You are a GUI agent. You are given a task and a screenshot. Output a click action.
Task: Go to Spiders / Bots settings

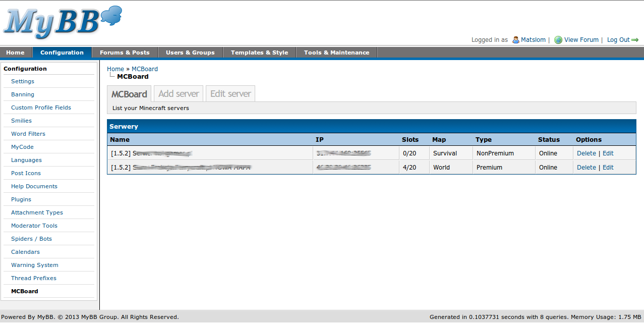pos(31,239)
